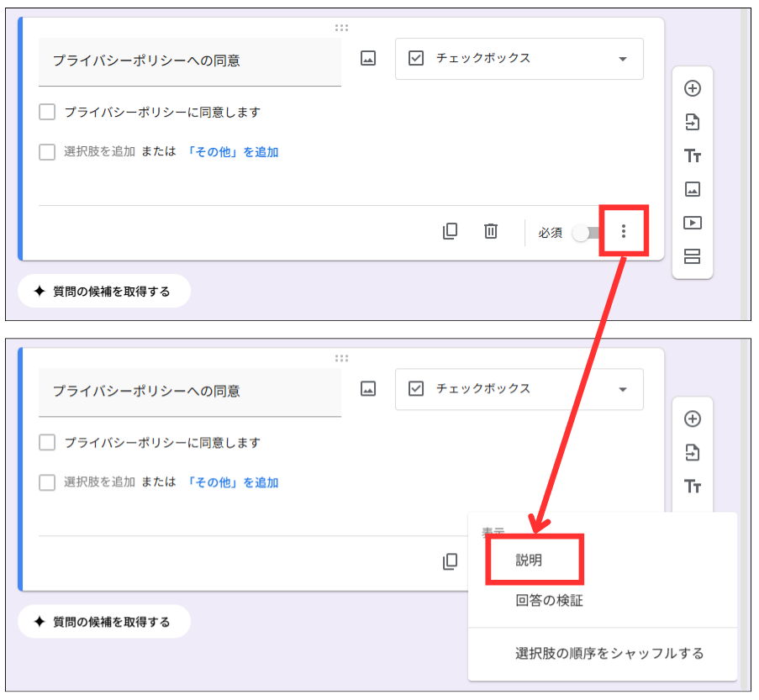Edit the lower プライバシーポリシーへの同意 title field
The image size is (759, 700).
click(x=190, y=392)
